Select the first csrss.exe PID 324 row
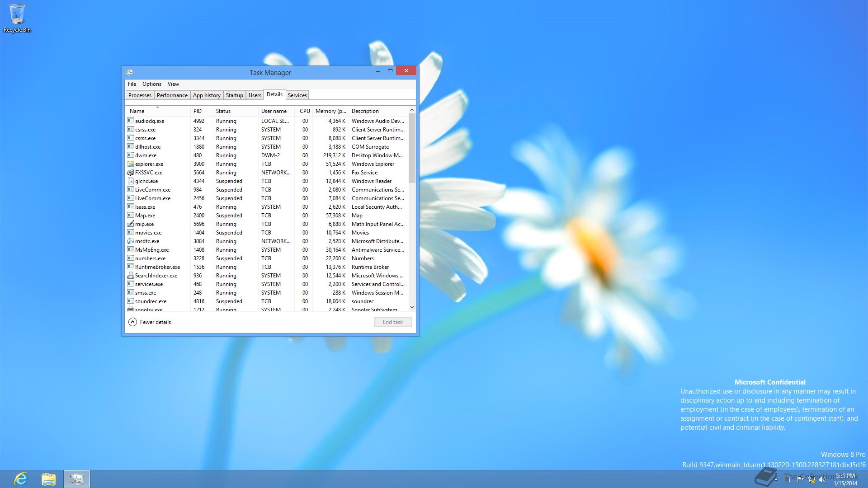 point(267,130)
